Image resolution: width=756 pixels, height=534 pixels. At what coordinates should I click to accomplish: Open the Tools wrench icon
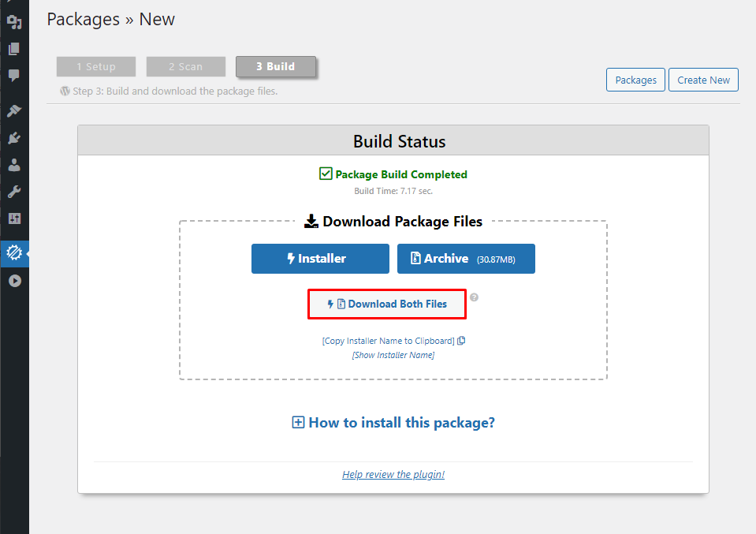14,192
